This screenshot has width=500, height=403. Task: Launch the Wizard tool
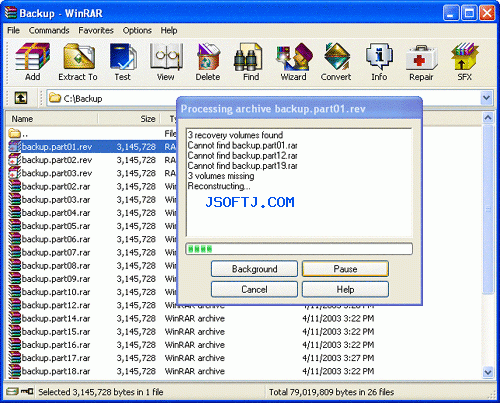293,62
